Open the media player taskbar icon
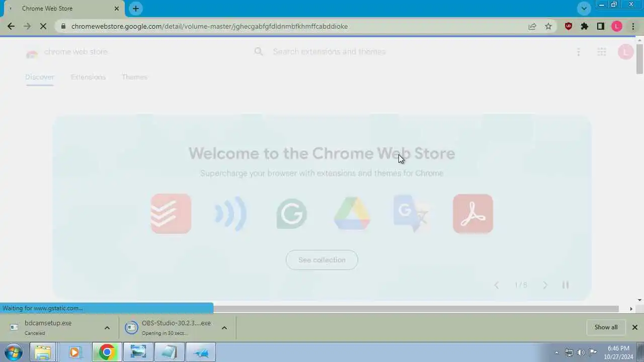This screenshot has height=362, width=644. [74, 352]
